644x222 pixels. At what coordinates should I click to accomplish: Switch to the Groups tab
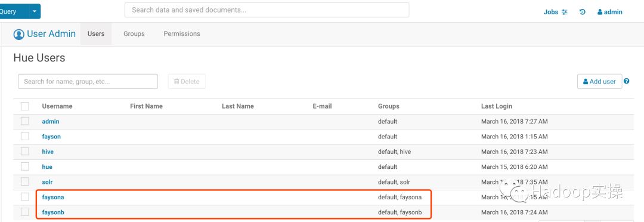(x=134, y=33)
